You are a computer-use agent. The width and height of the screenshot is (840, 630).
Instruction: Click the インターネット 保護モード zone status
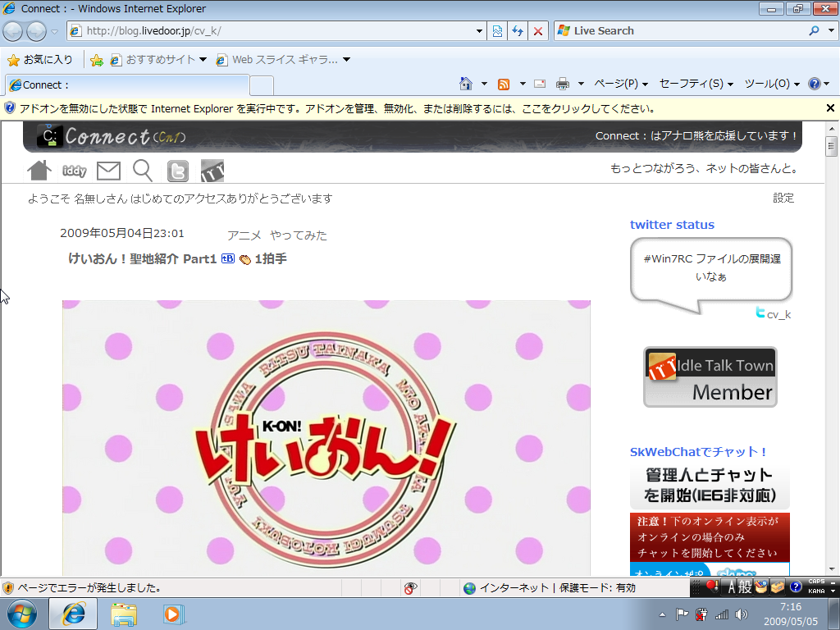[550, 588]
